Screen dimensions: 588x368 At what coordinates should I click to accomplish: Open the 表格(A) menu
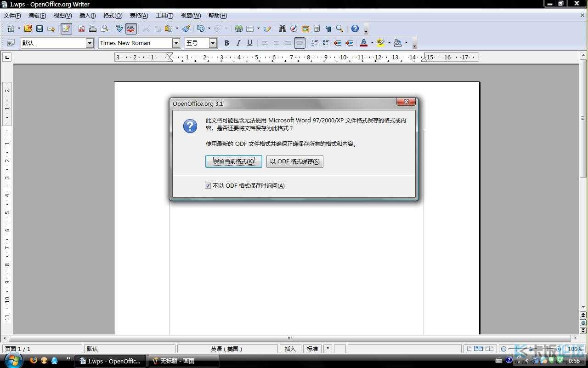click(139, 16)
